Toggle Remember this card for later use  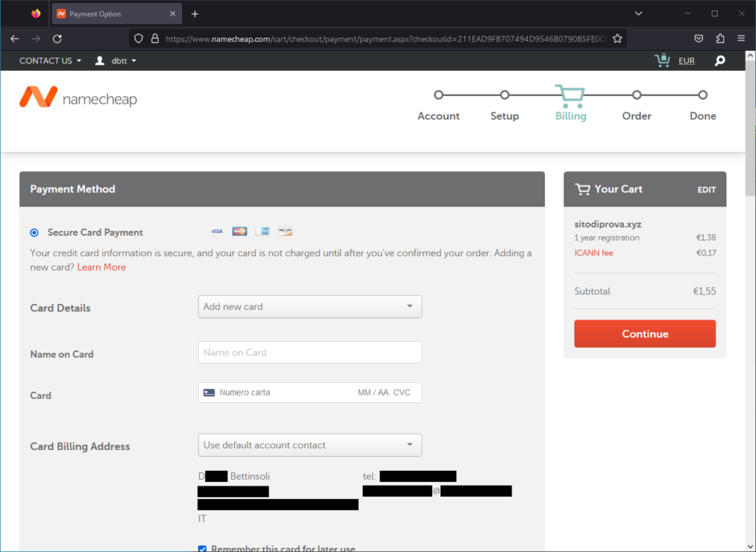click(202, 548)
